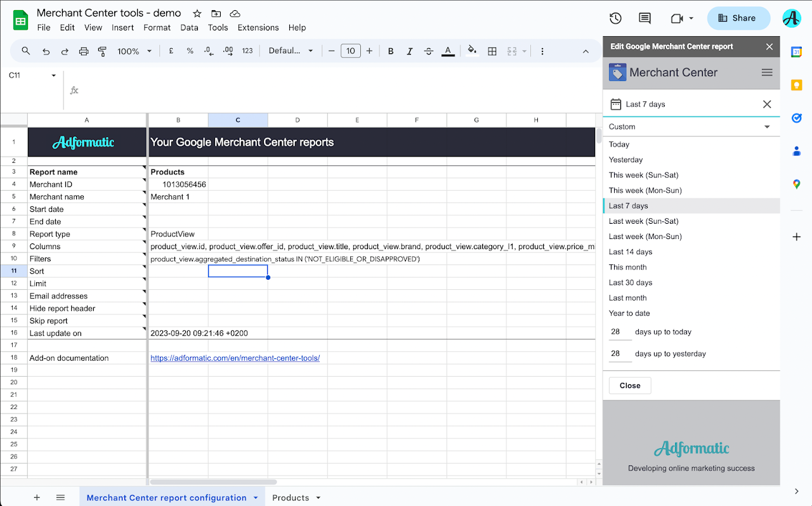Open the fill color picker
The width and height of the screenshot is (812, 506).
(471, 51)
